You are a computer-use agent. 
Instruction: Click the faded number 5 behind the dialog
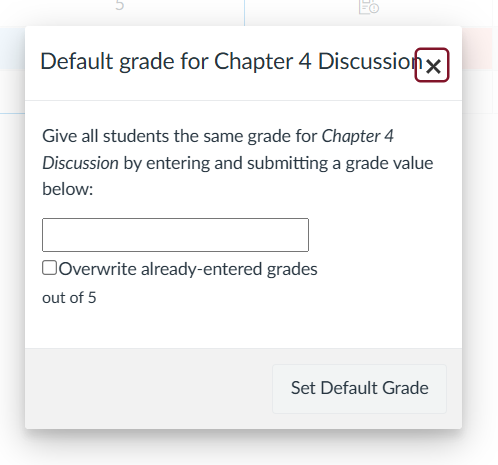tap(120, 5)
